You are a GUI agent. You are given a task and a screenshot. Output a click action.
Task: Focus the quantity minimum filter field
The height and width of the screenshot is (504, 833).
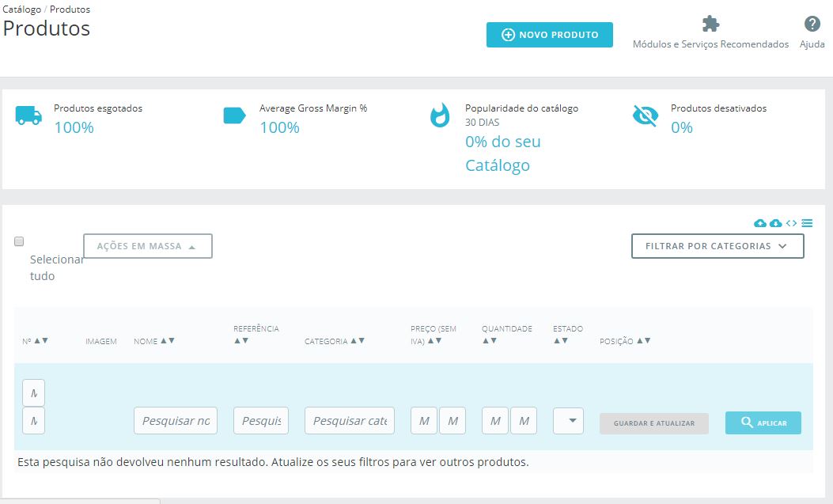(495, 421)
